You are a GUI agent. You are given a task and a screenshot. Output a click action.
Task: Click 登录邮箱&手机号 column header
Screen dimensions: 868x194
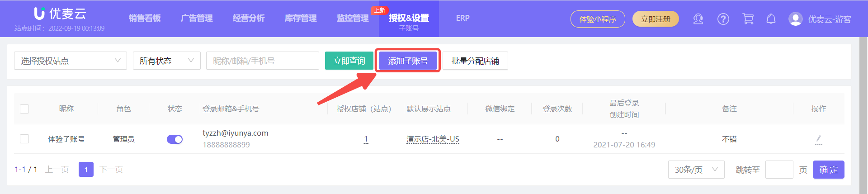pyautogui.click(x=231, y=109)
